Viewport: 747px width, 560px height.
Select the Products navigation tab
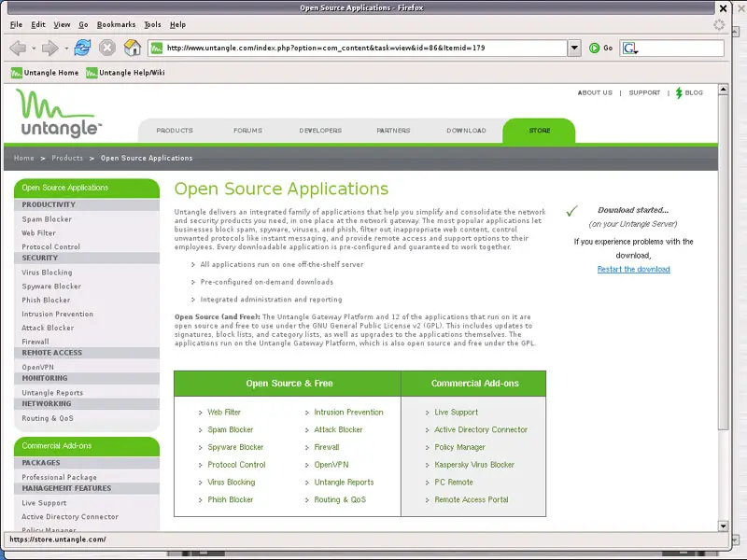coord(175,131)
